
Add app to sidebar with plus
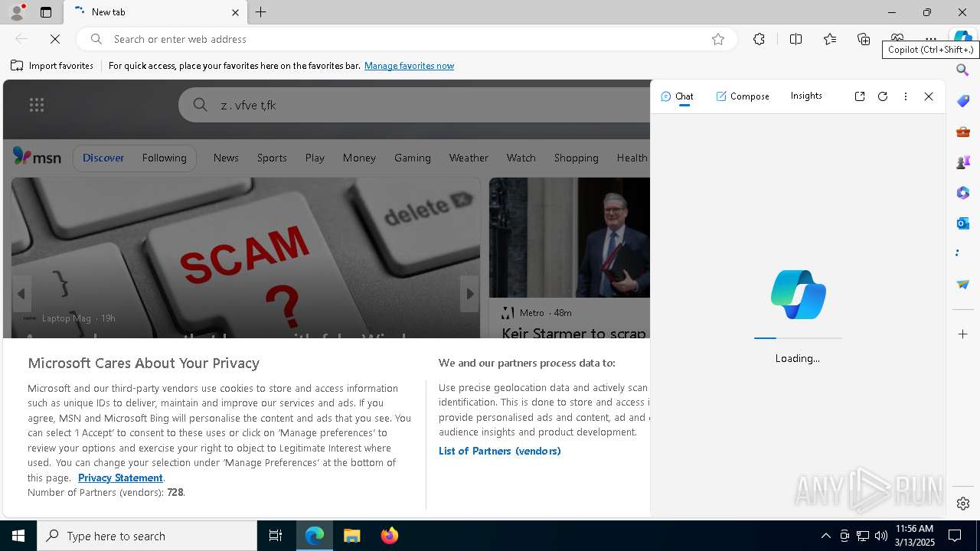[x=963, y=334]
